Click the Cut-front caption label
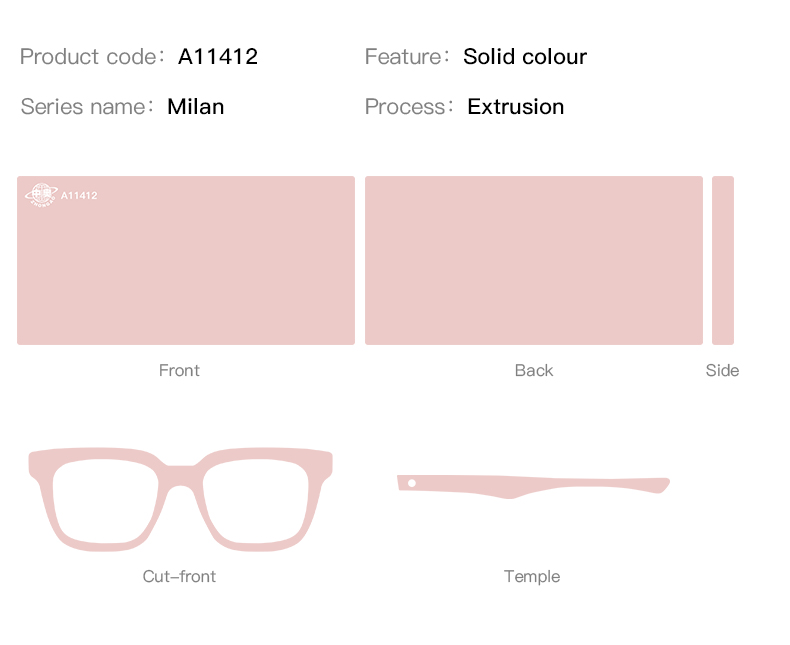The height and width of the screenshot is (645, 790). coord(179,576)
